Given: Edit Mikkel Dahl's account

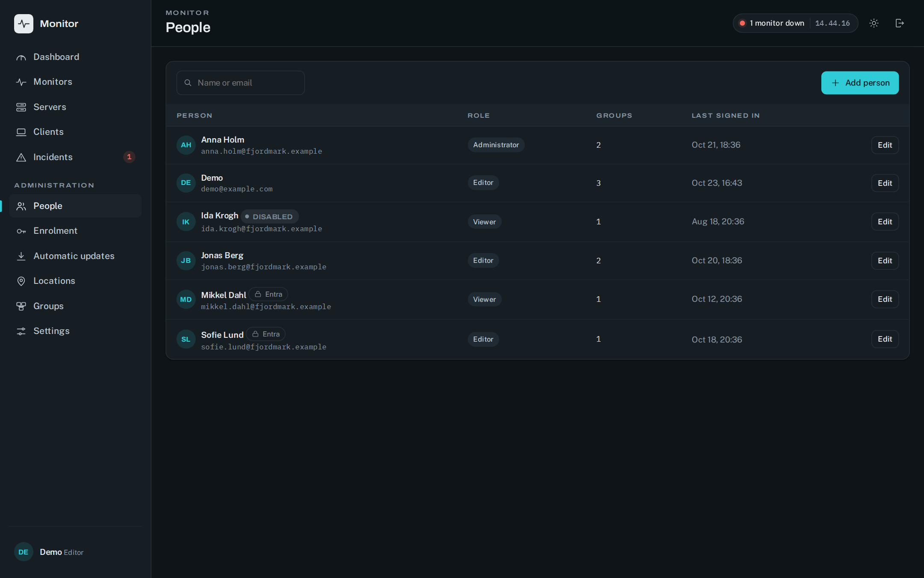Looking at the screenshot, I should coord(885,299).
